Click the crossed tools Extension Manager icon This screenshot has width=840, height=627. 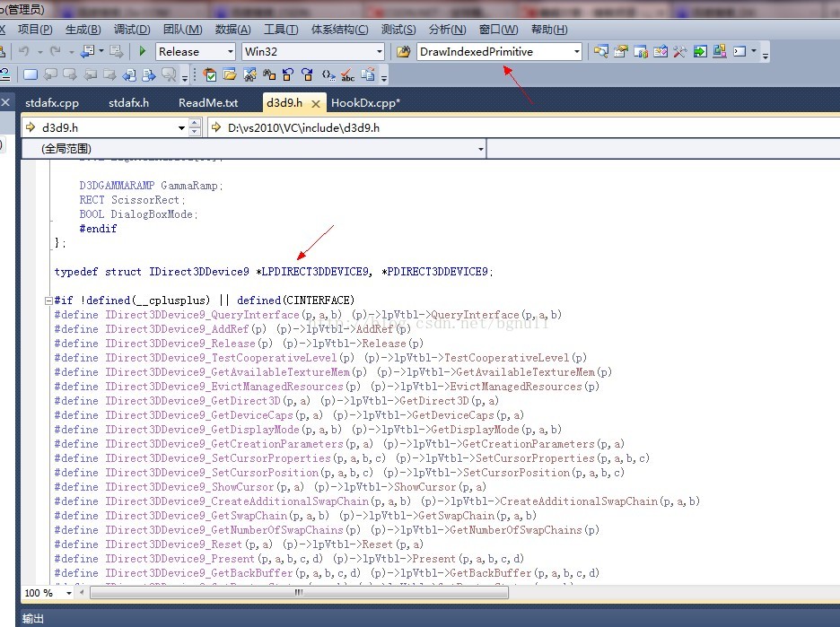pos(680,51)
